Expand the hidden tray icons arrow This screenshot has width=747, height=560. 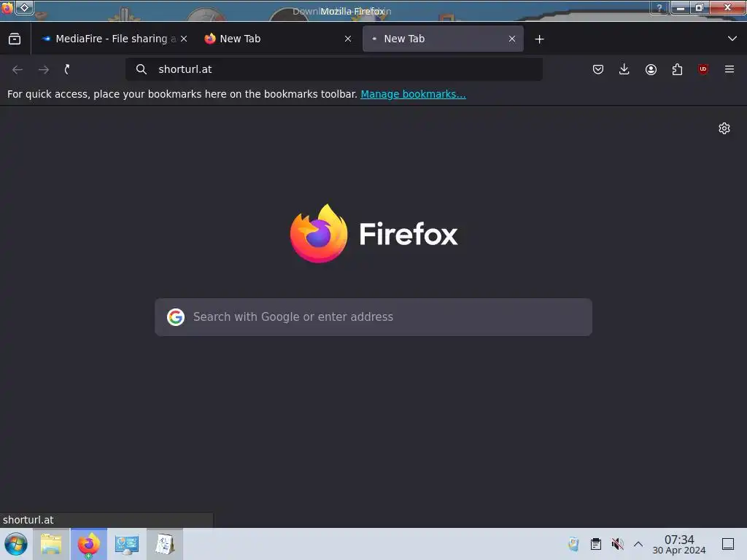(638, 544)
